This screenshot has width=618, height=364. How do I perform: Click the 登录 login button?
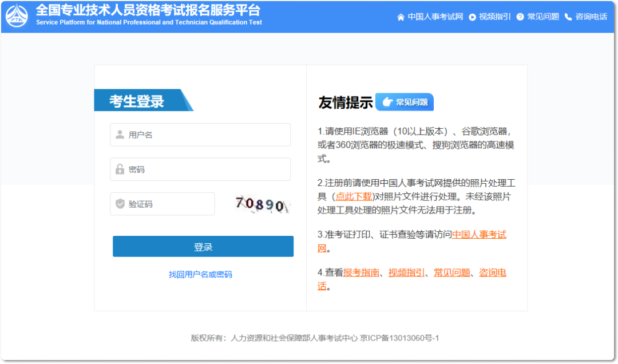[x=203, y=246]
